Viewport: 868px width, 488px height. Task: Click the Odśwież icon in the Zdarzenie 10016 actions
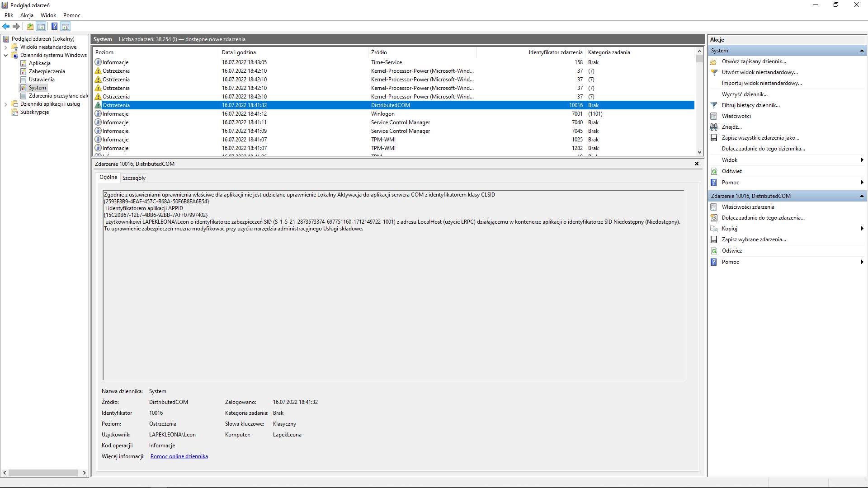tap(714, 251)
